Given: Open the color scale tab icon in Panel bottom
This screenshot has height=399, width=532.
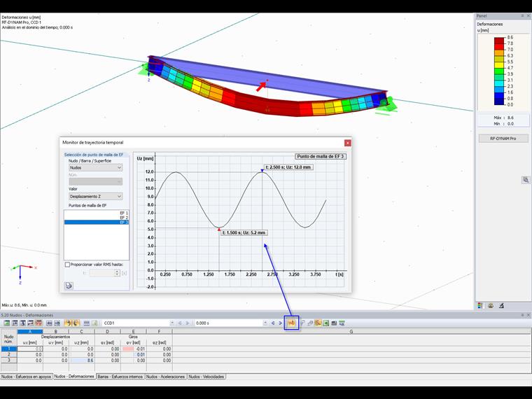Looking at the screenshot, I should coord(480,305).
